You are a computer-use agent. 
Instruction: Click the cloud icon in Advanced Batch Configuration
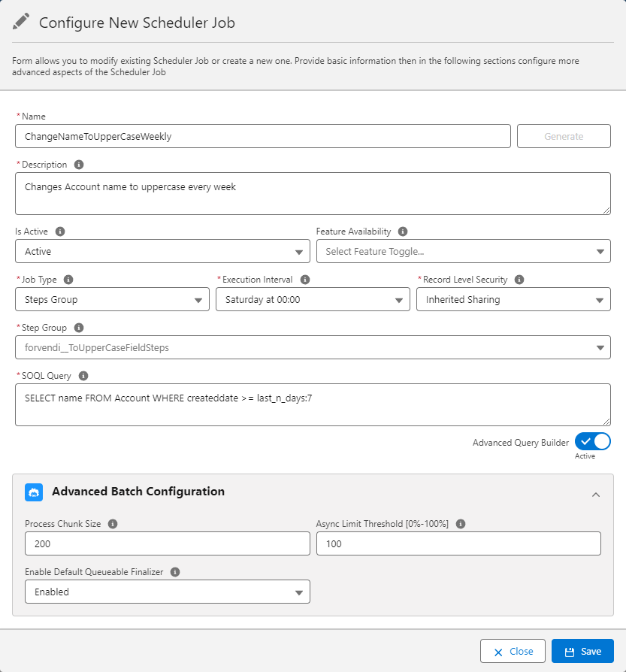click(33, 492)
